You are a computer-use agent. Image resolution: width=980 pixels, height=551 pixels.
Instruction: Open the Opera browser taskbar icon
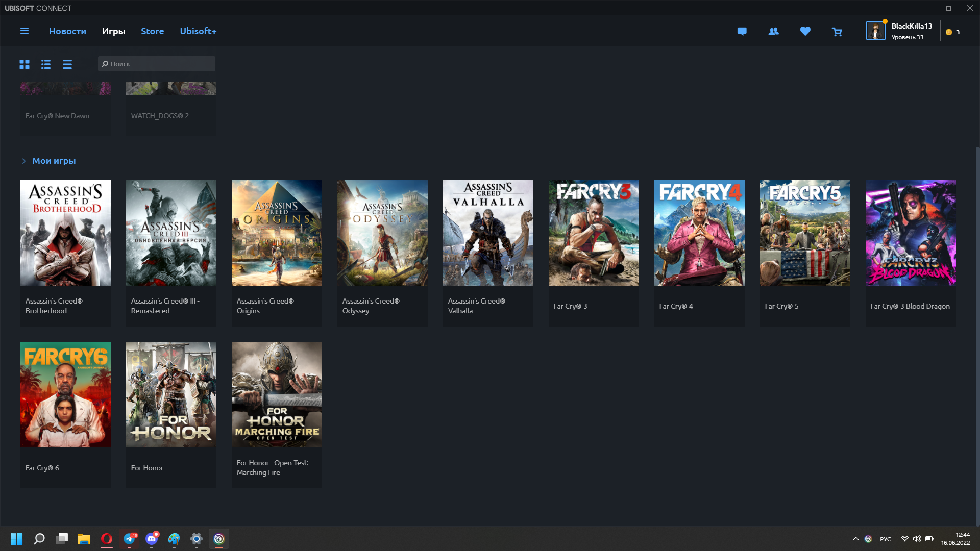[107, 539]
